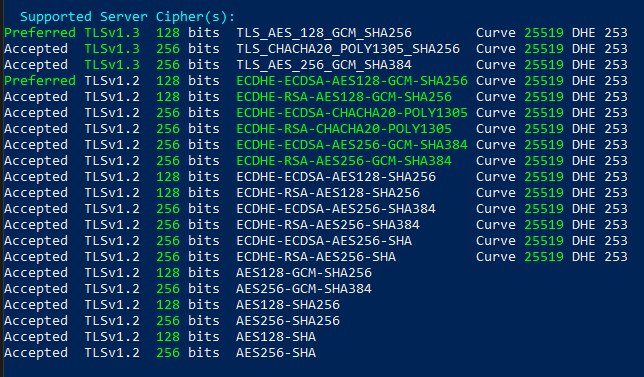The height and width of the screenshot is (377, 644).
Task: Click the ECDHE-RSA-AES128-GCM-SHA256 entry
Action: pyautogui.click(x=344, y=97)
